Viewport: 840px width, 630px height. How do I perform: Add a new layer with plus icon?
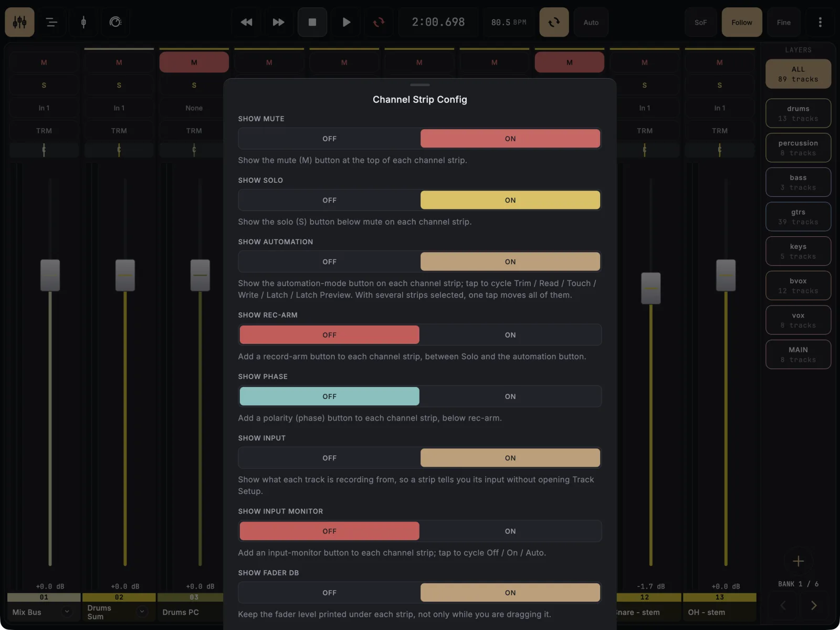point(798,561)
